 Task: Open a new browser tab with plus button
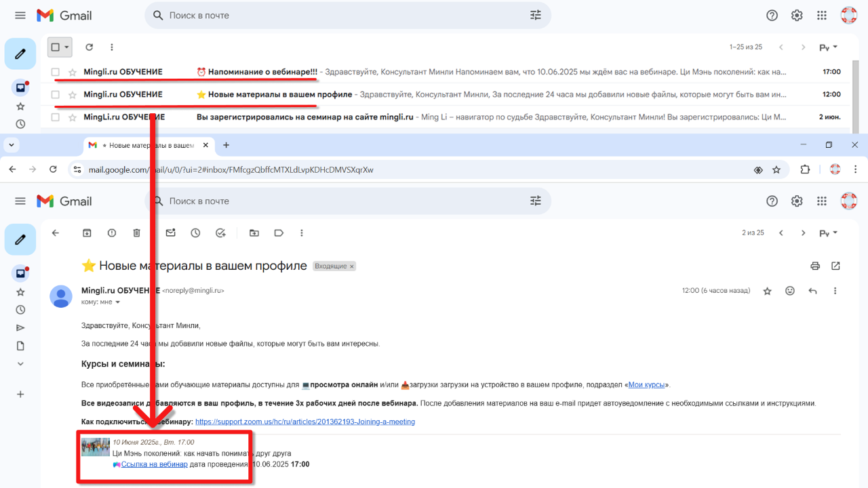click(x=226, y=145)
